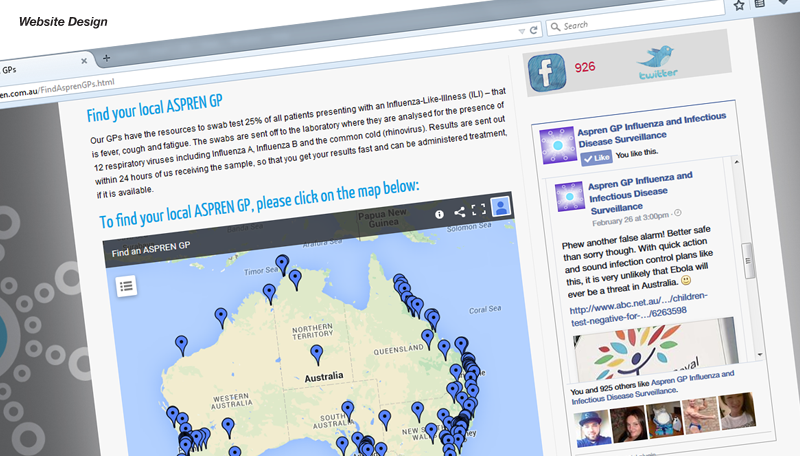
Task: Open the Facebook icon in sidebar
Action: (547, 72)
